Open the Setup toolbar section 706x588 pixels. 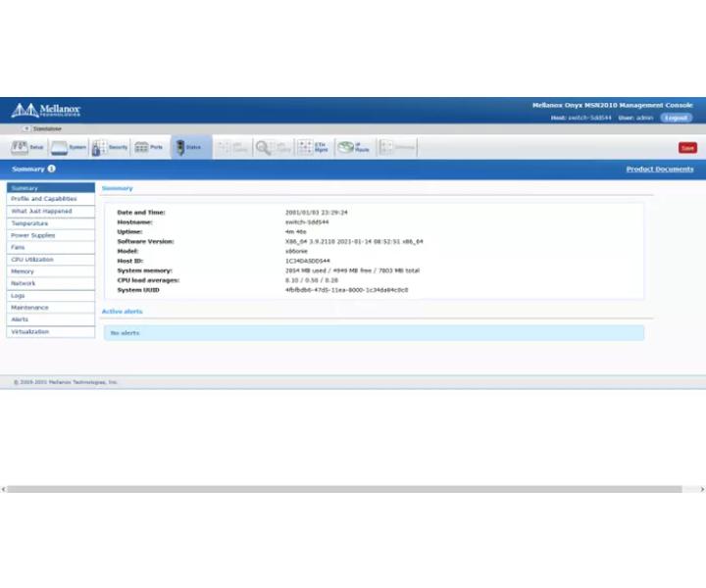click(27, 147)
